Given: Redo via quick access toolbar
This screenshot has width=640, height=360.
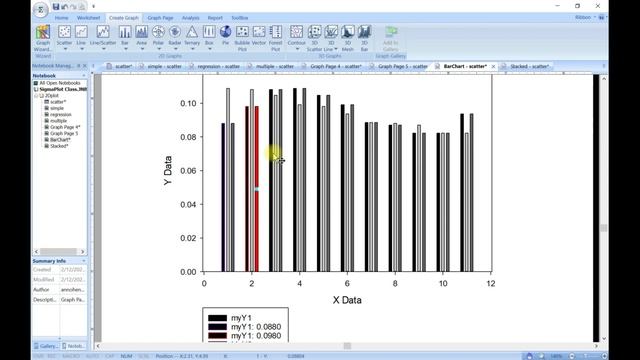Looking at the screenshot, I should click(x=73, y=7).
